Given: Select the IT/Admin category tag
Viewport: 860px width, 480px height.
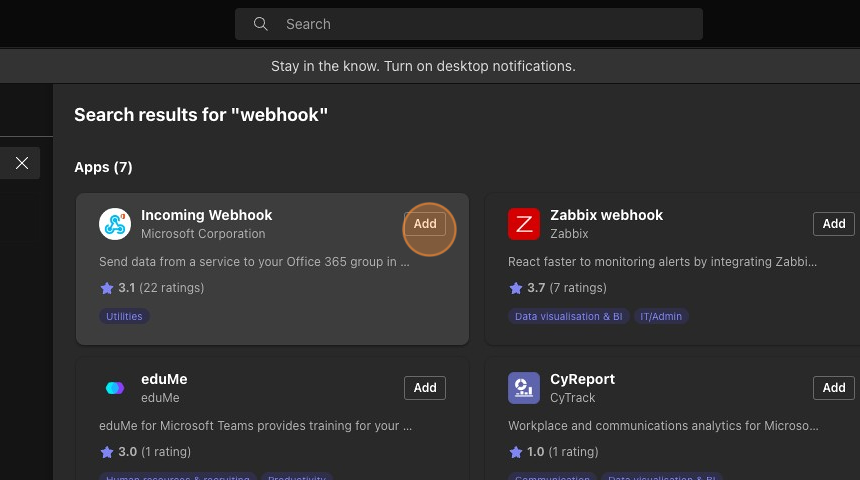Looking at the screenshot, I should click(x=661, y=316).
